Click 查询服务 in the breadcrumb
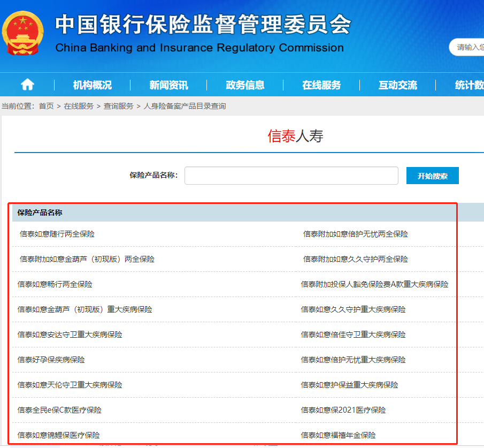This screenshot has height=448, width=484. pyautogui.click(x=119, y=106)
